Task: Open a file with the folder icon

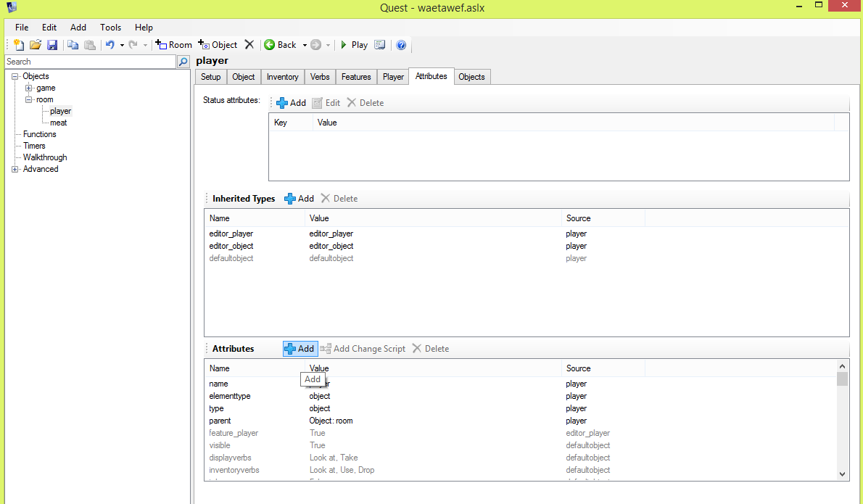Action: [36, 45]
